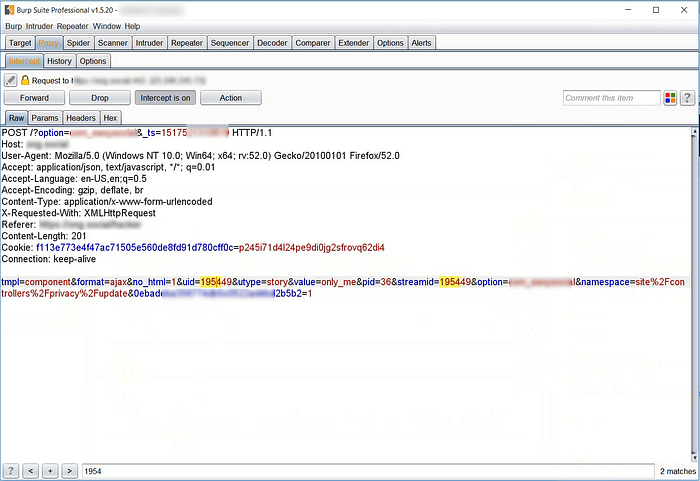Switch to the Sequencer tab
The width and height of the screenshot is (700, 481).
(230, 43)
